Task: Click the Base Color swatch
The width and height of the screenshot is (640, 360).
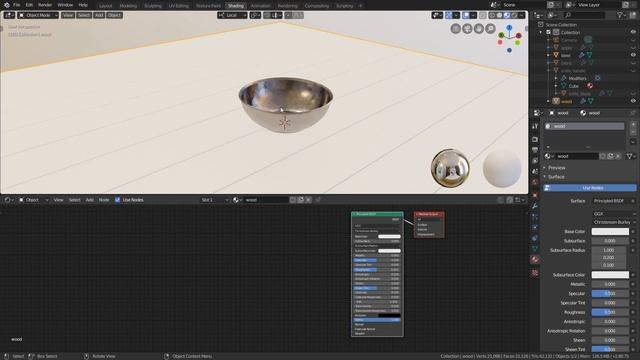Action: point(610,231)
